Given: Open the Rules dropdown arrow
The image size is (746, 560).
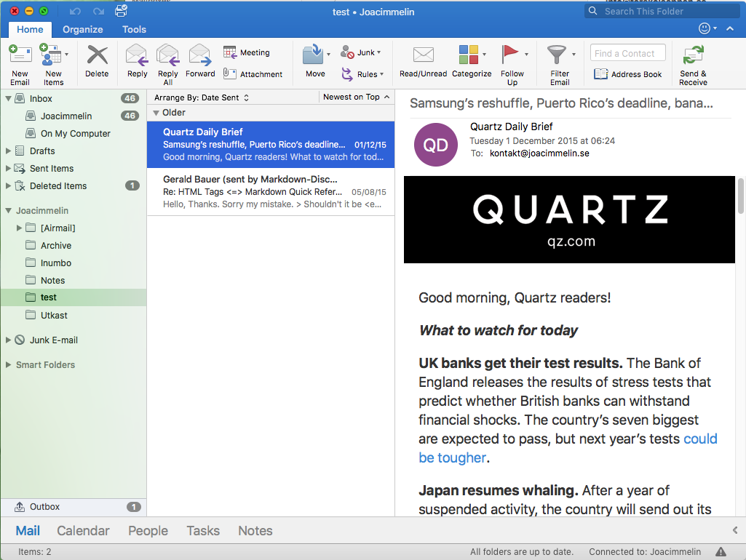Looking at the screenshot, I should pos(381,74).
